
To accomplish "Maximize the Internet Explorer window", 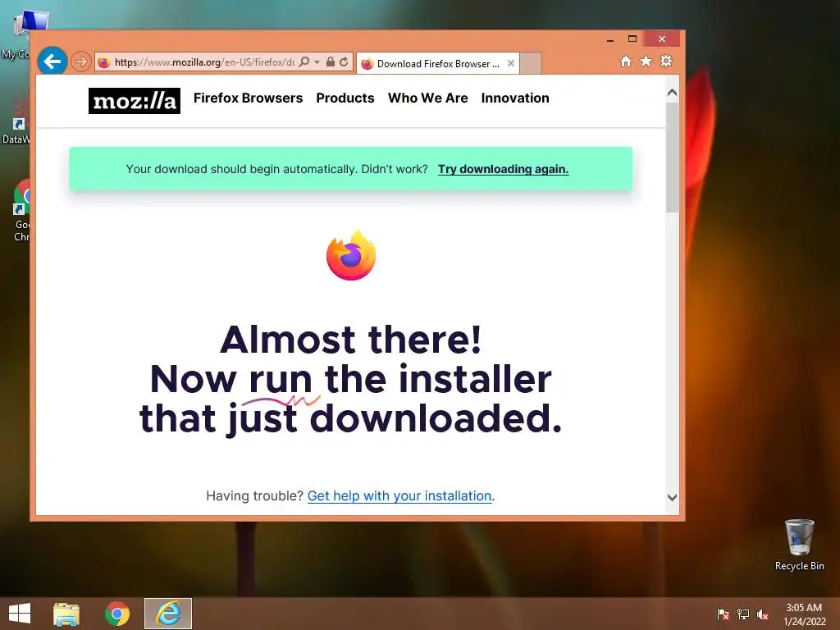I will [x=632, y=39].
